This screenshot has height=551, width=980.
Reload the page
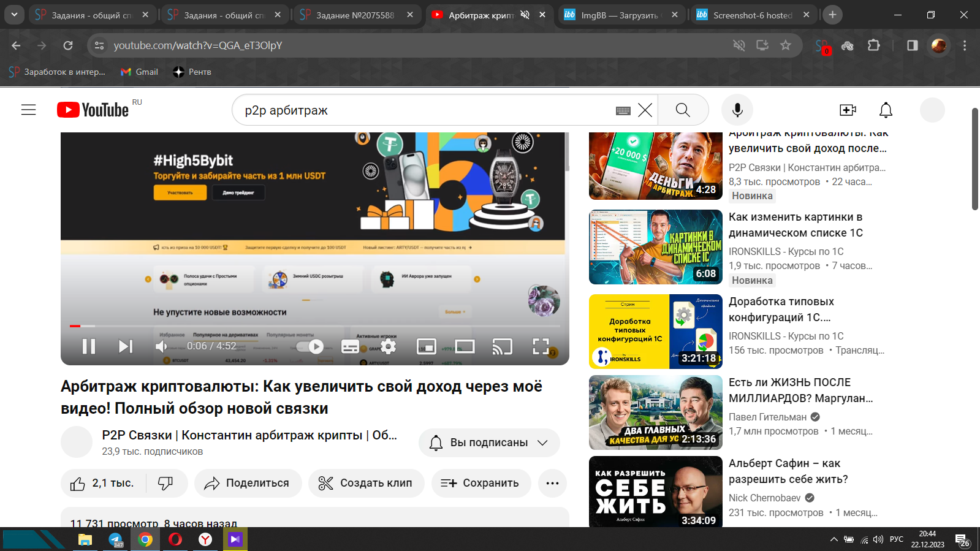click(68, 45)
